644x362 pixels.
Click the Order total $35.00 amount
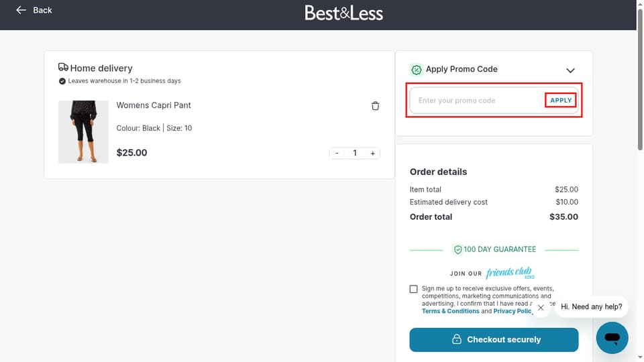563,217
